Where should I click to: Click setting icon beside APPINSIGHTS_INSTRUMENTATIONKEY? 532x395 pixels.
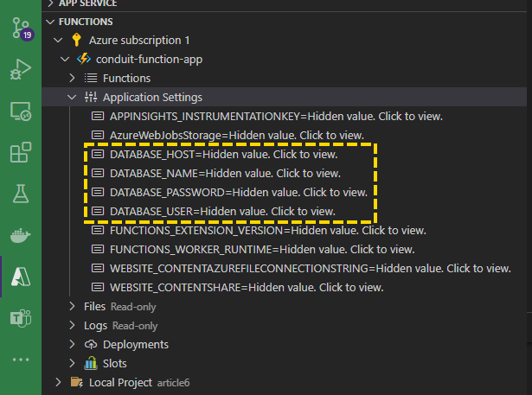[98, 117]
